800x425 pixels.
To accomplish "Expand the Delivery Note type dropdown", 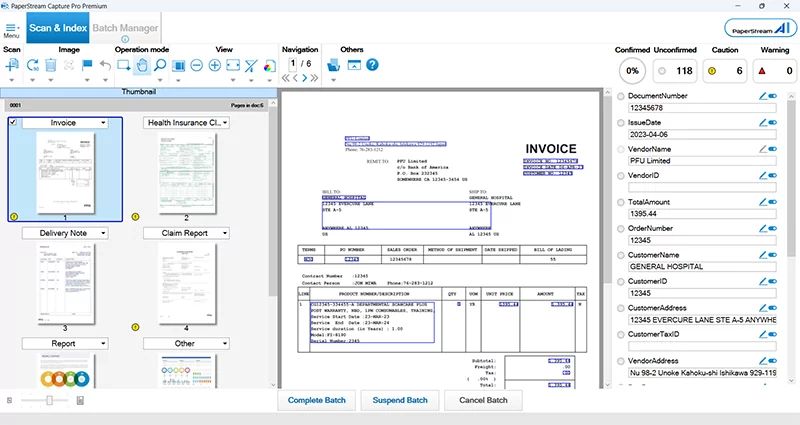I will (x=104, y=233).
